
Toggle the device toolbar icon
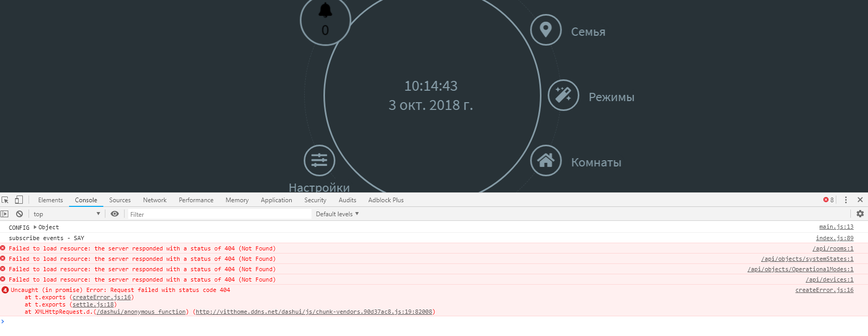19,200
